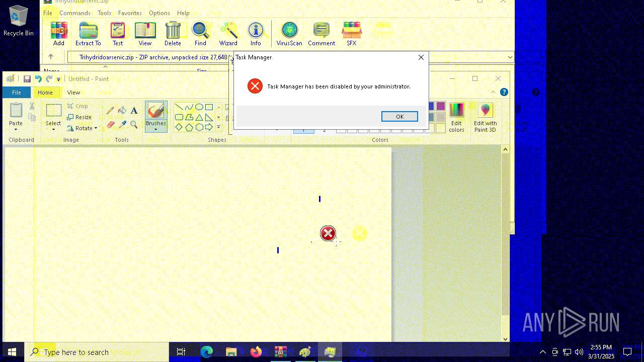Click Edit with Paint 3D
The width and height of the screenshot is (644, 362).
tap(485, 117)
